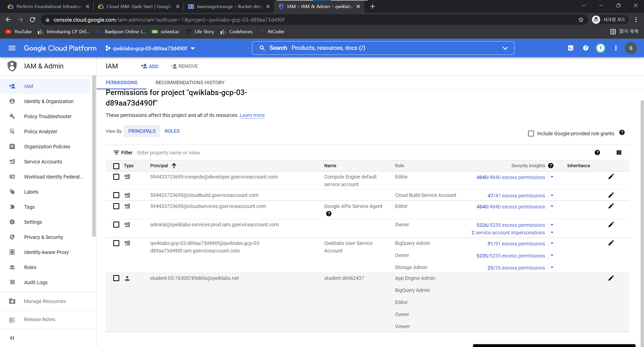Open Service Accounts in sidebar
This screenshot has width=644, height=347.
tap(43, 162)
